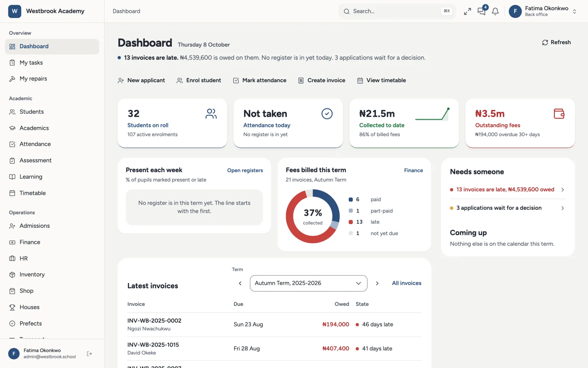
Task: Open Admissions in the sidebar
Action: click(x=52, y=226)
